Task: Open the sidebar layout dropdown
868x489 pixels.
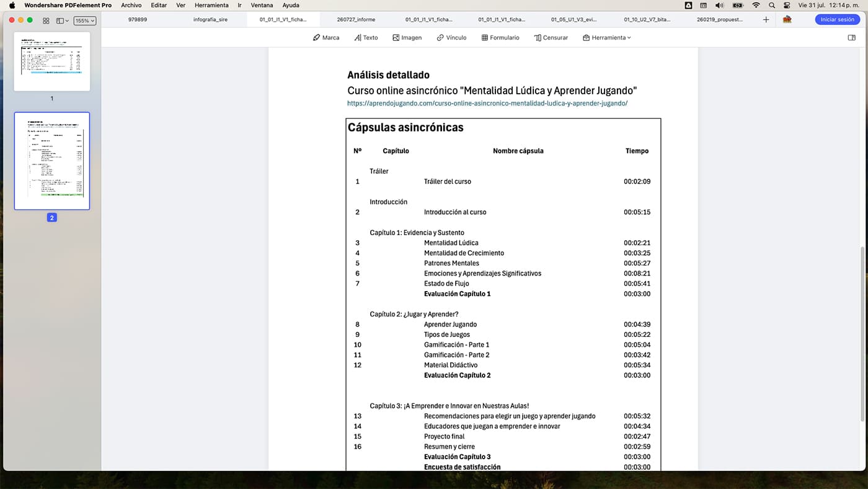Action: click(63, 20)
